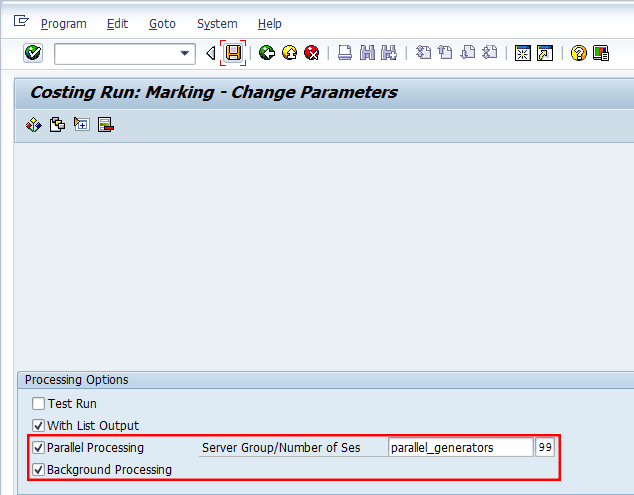Open Customize Local Layout icon
The height and width of the screenshot is (495, 634).
coord(601,53)
